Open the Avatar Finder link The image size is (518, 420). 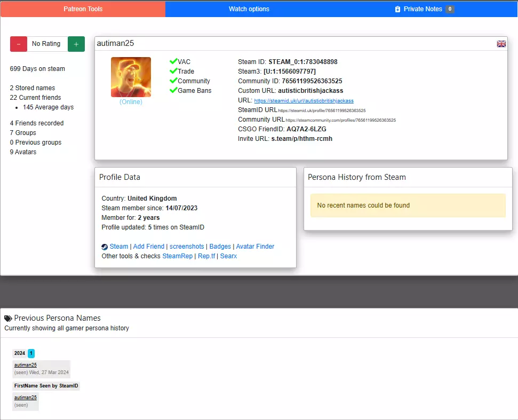[x=255, y=247]
